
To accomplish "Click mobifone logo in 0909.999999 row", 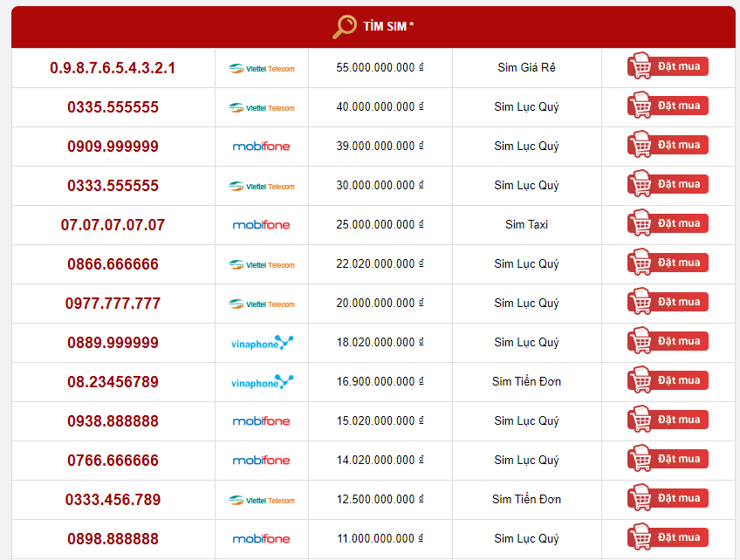I will coord(261,147).
